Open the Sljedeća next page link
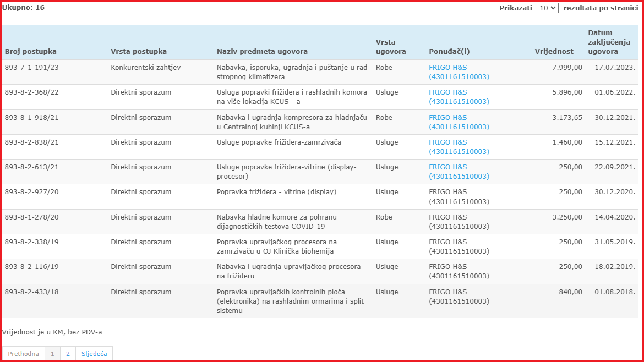Screen dimensions: 644x362 [94, 353]
